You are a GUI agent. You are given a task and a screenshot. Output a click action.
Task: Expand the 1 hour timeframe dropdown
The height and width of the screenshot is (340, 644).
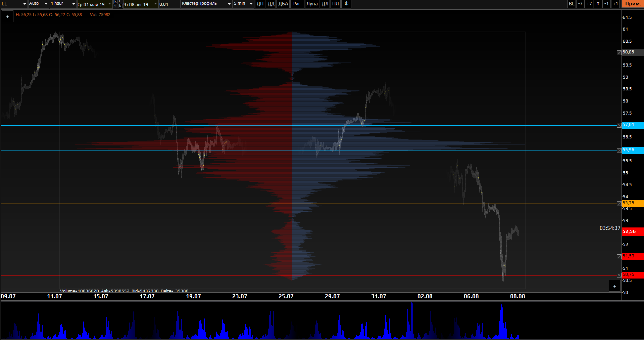(63, 4)
